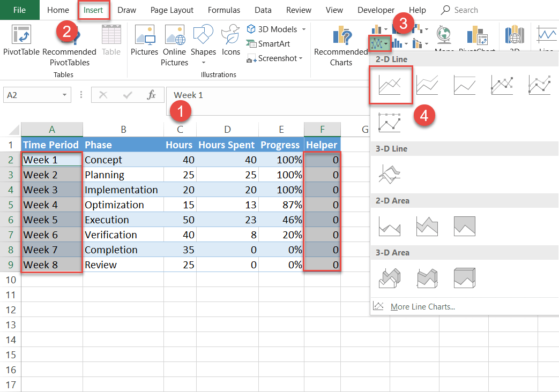This screenshot has height=392, width=559.
Task: Open the PivotTable tool
Action: [x=21, y=40]
